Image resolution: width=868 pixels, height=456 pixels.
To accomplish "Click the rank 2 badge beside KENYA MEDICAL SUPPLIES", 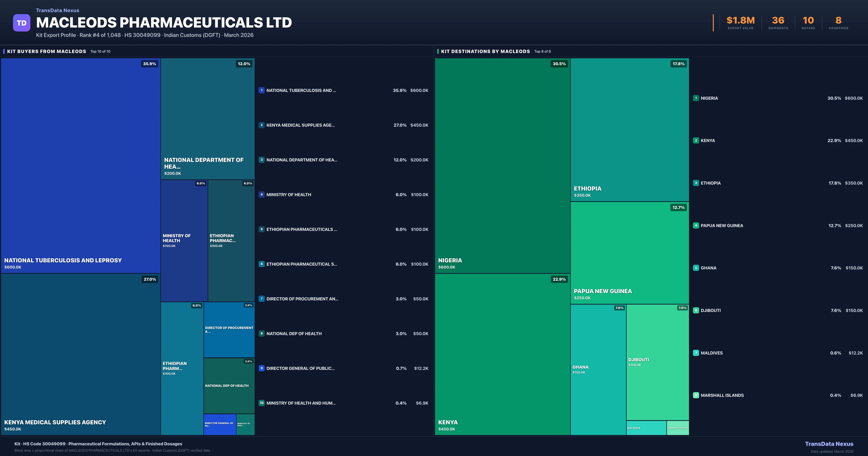I will [x=262, y=125].
